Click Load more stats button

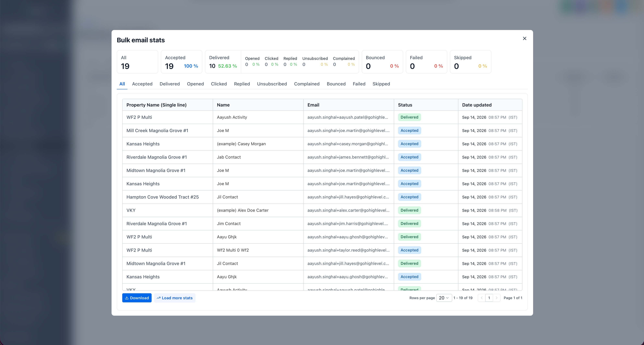coord(174,298)
